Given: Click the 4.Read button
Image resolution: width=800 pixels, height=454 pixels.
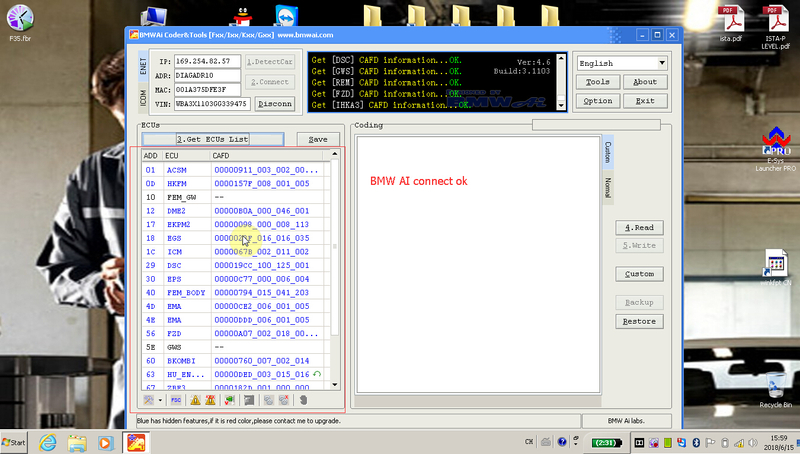Looking at the screenshot, I should coord(639,228).
